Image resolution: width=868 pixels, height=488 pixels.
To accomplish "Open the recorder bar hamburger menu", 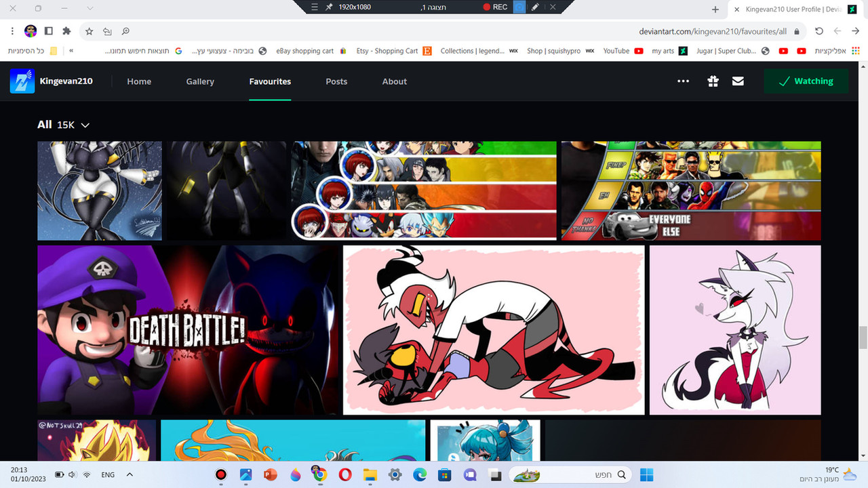I will pyautogui.click(x=314, y=7).
